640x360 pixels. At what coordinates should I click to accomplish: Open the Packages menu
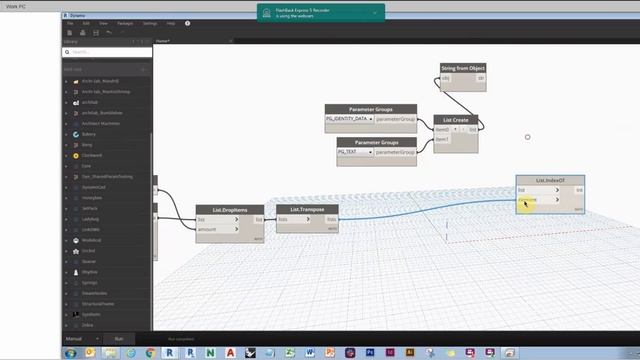[x=125, y=24]
